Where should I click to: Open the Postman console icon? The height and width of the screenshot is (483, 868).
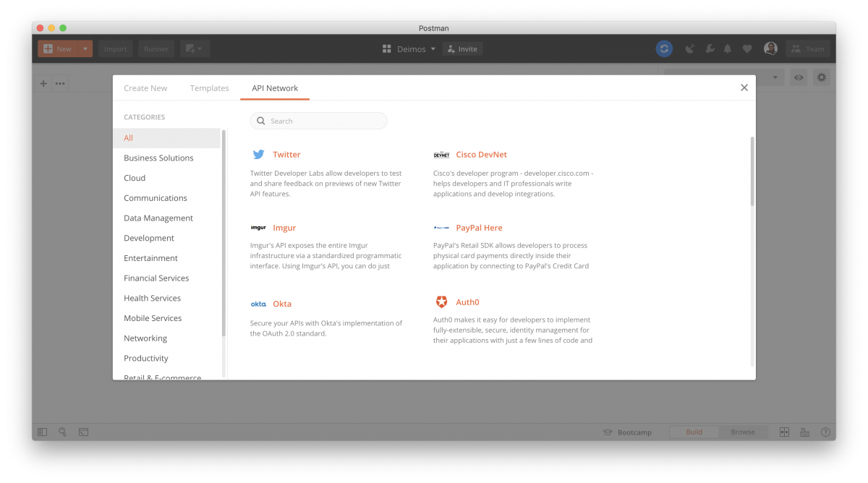[84, 432]
